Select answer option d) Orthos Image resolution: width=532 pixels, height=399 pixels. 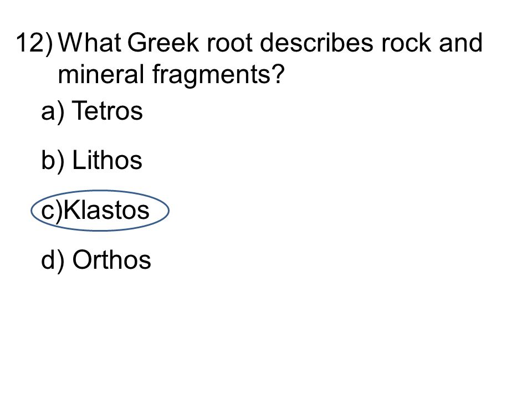click(x=96, y=260)
